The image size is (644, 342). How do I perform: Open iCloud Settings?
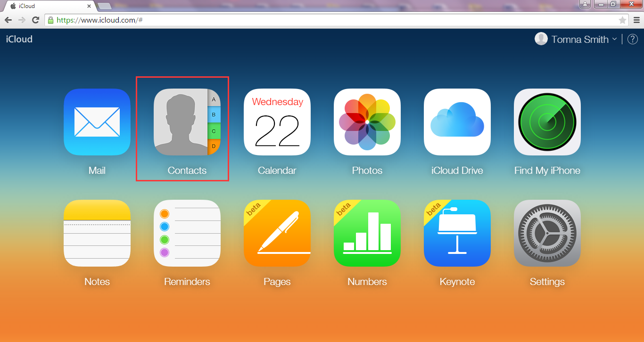[x=547, y=233]
